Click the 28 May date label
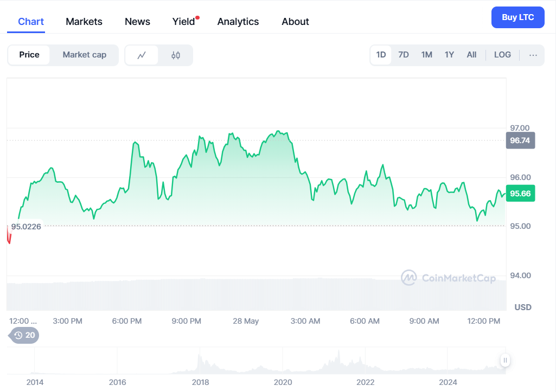 coord(246,321)
